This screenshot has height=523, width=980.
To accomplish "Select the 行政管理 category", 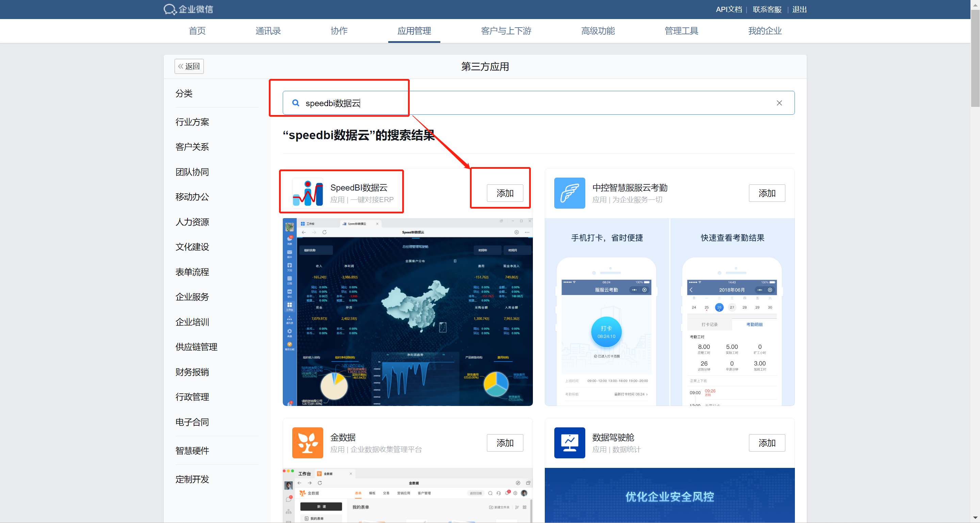I will [192, 397].
